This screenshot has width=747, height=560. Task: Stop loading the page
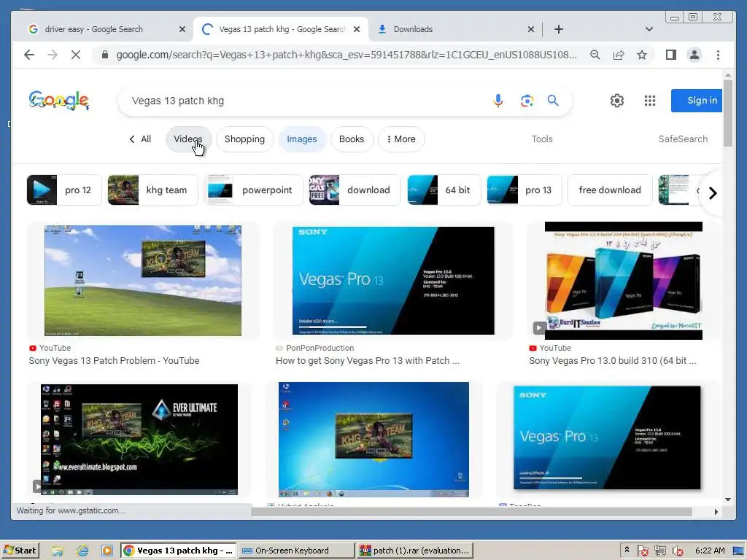76,55
